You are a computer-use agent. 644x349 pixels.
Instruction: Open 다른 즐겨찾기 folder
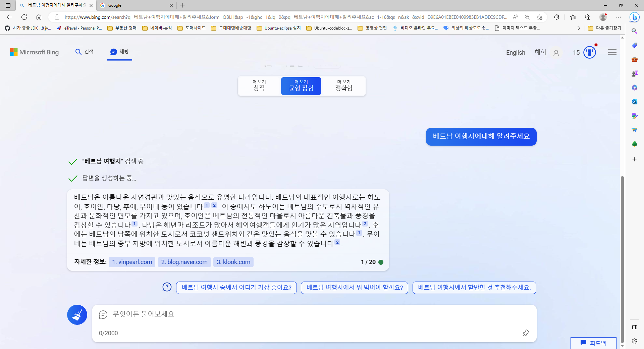[x=605, y=28]
